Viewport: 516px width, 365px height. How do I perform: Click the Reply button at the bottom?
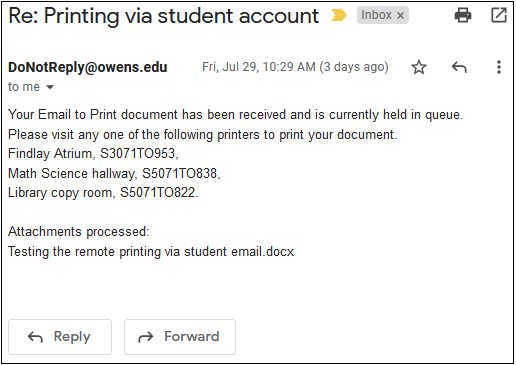point(60,337)
